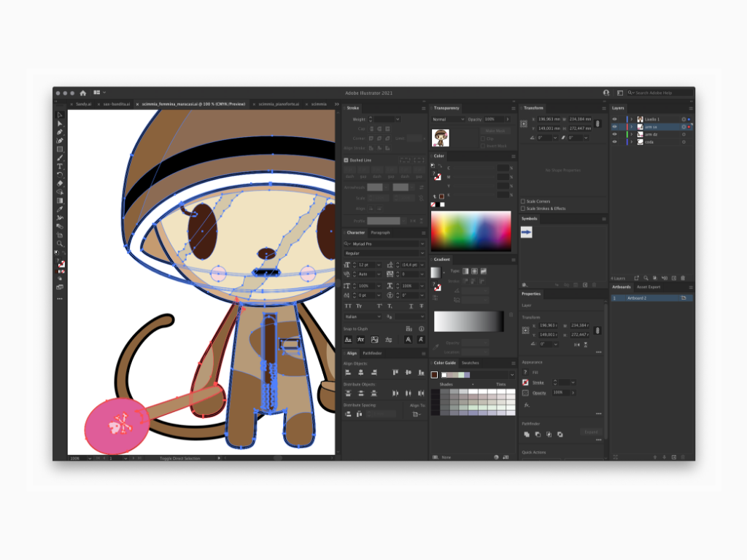Select the Eraser tool

click(x=60, y=183)
